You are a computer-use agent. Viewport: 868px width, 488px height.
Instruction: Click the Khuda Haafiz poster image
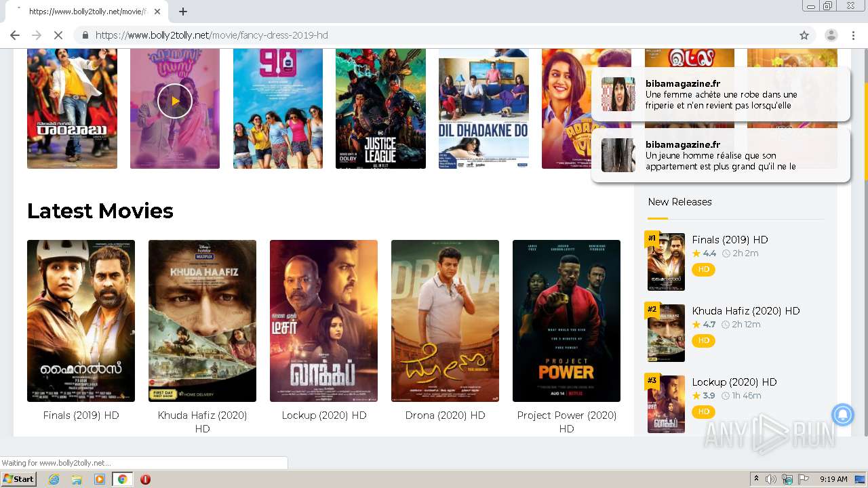202,321
